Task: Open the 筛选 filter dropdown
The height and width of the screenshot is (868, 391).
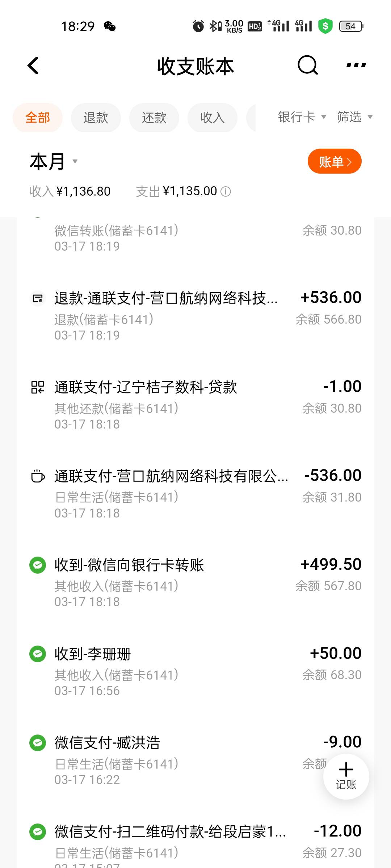Action: [354, 117]
